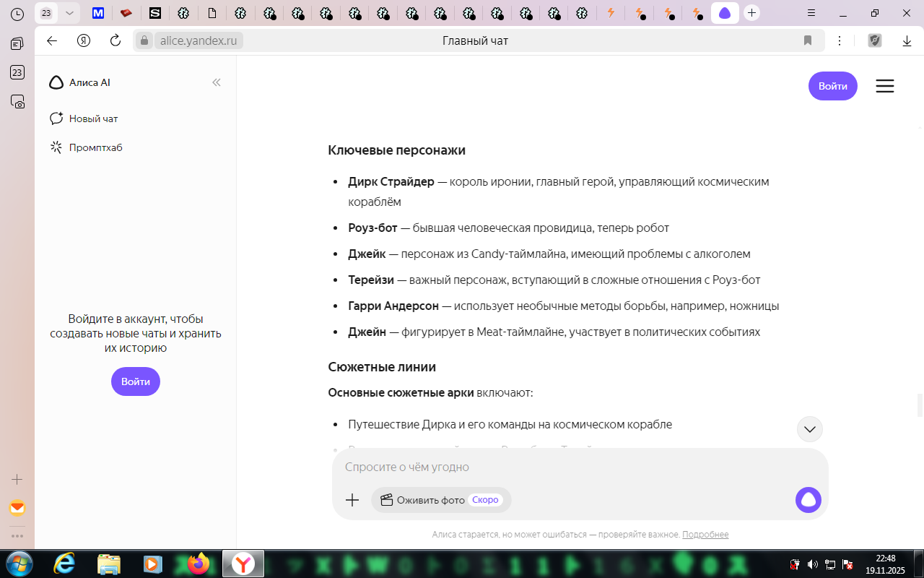924x578 pixels.
Task: Open the Подробнее link
Action: tap(705, 535)
